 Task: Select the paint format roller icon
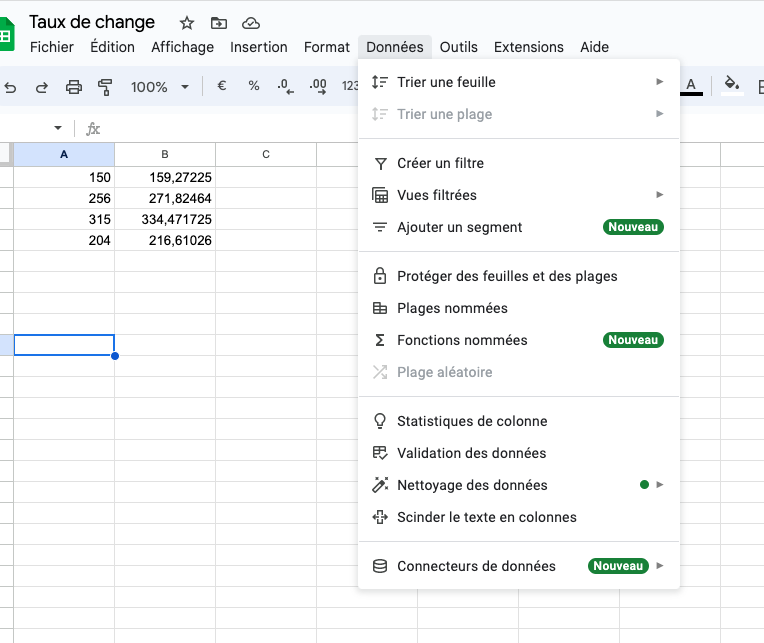(105, 87)
